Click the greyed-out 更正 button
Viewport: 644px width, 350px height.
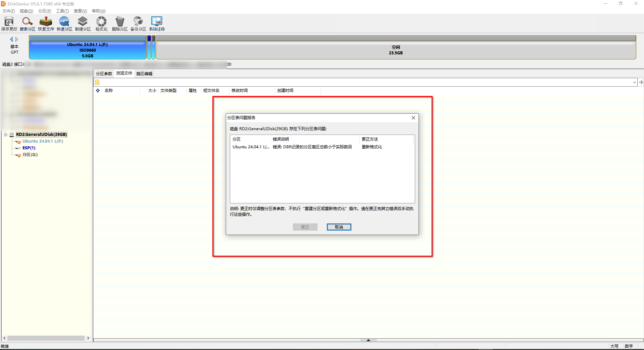click(305, 227)
